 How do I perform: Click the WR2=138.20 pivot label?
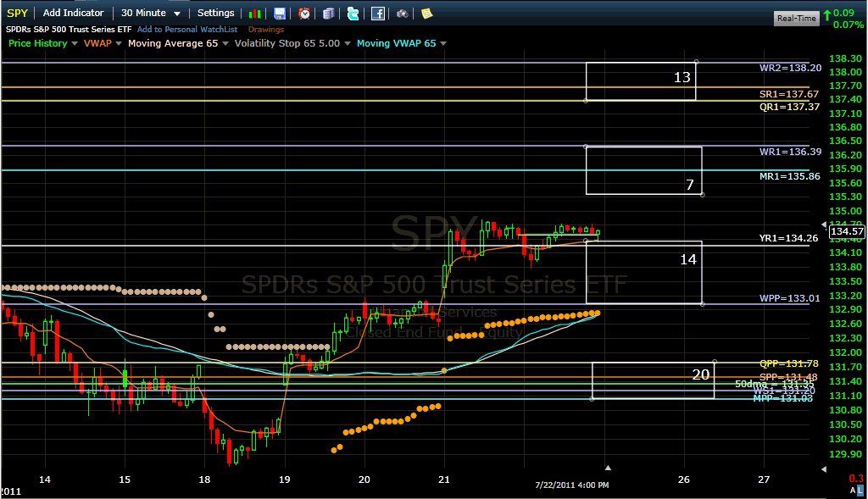coord(791,68)
